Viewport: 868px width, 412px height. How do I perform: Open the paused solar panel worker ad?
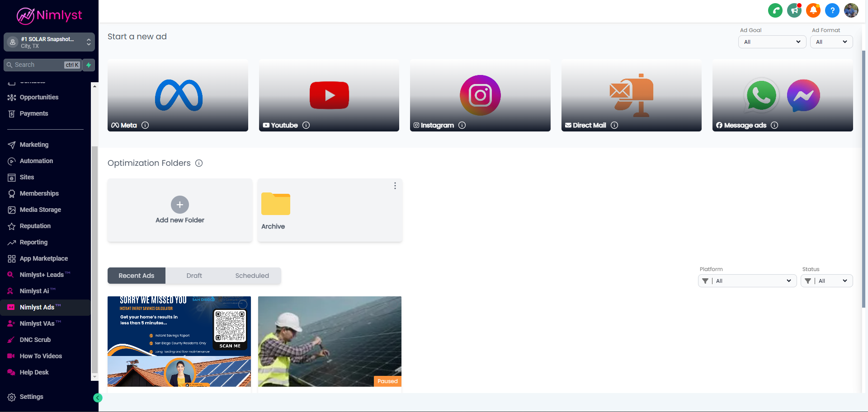pyautogui.click(x=330, y=342)
